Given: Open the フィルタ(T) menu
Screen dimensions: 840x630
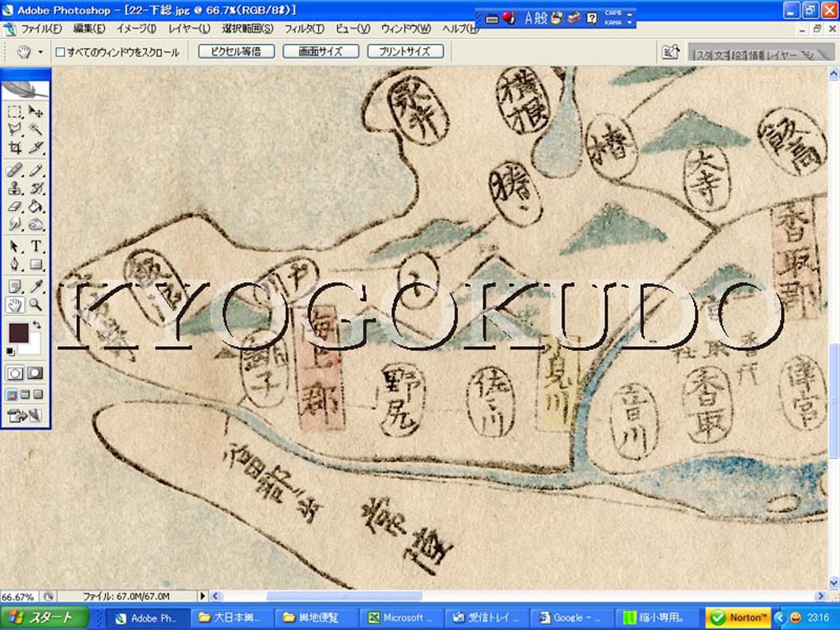Looking at the screenshot, I should [304, 29].
